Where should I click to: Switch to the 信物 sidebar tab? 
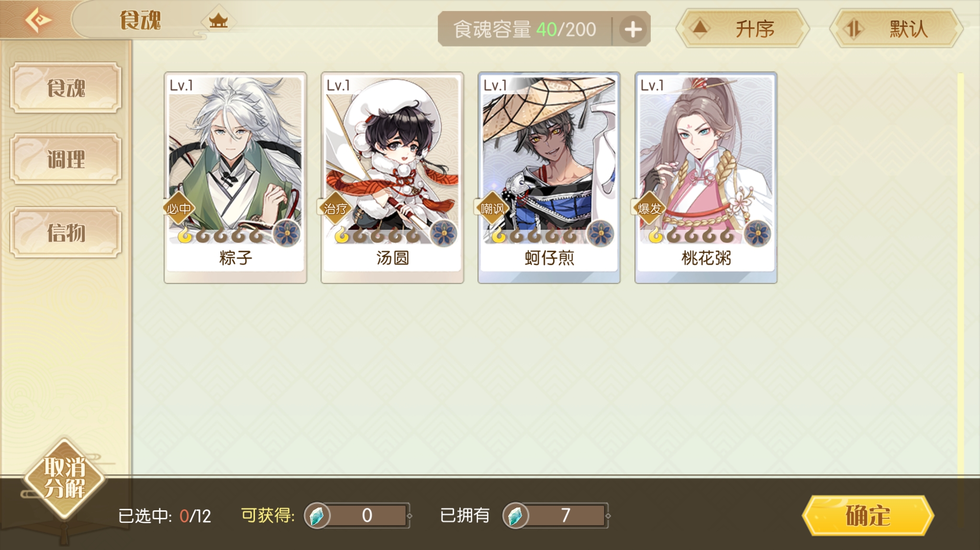coord(66,233)
